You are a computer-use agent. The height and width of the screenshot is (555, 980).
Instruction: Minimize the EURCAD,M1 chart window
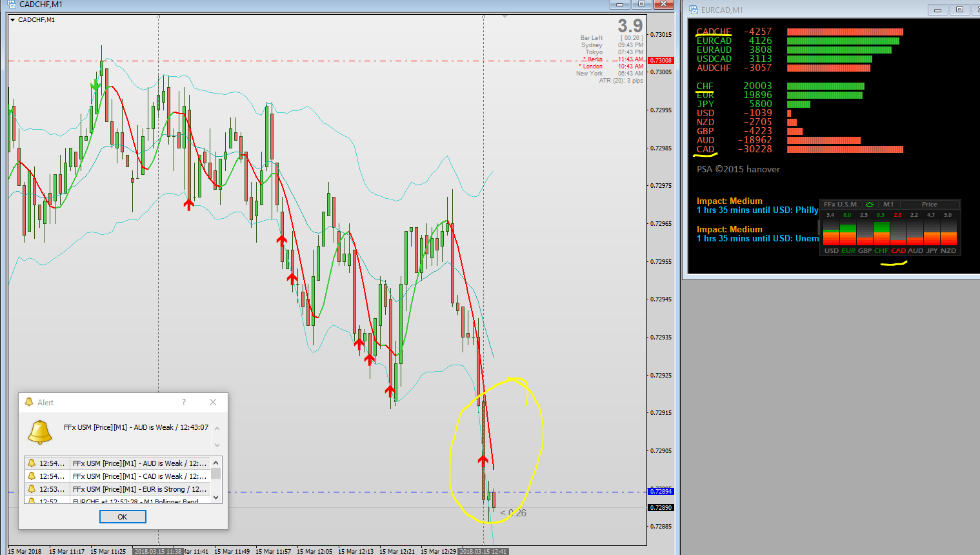[937, 10]
